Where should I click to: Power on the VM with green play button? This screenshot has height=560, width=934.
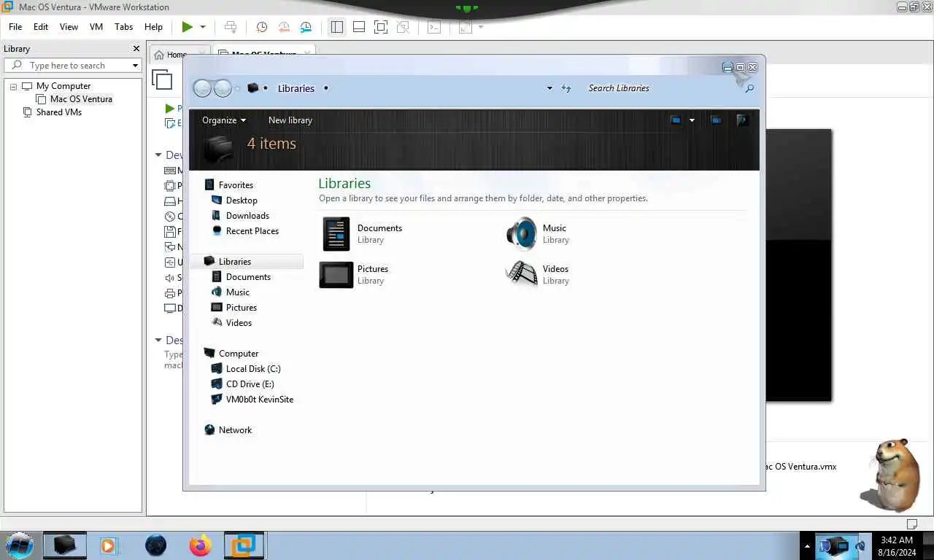188,27
